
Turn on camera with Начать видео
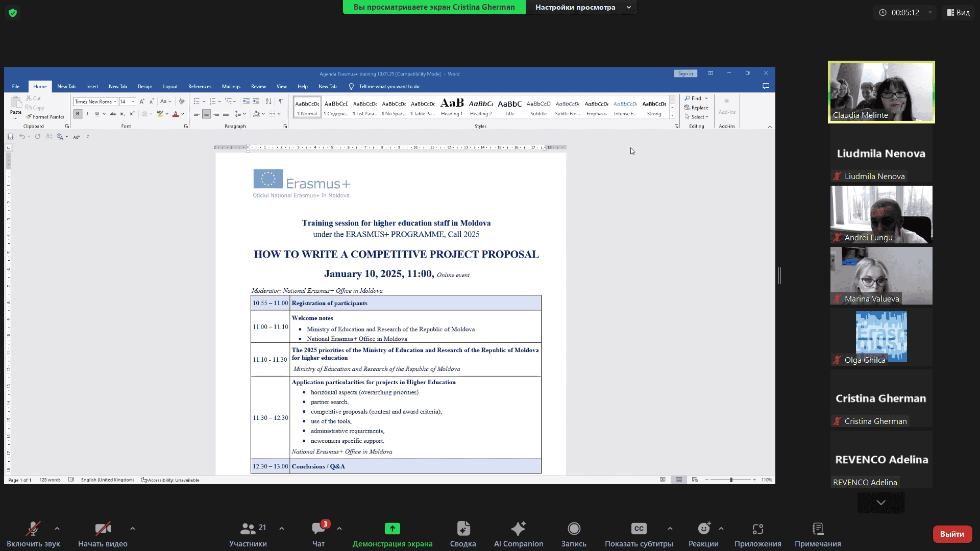(x=103, y=529)
